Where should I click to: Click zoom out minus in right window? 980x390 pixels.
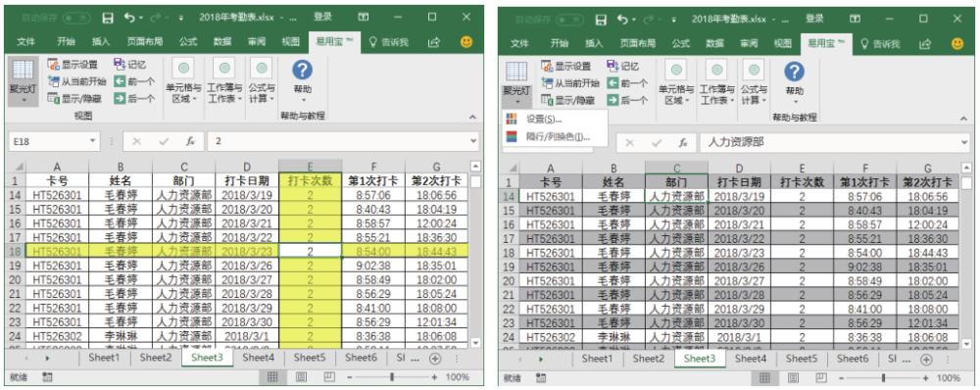(x=841, y=378)
